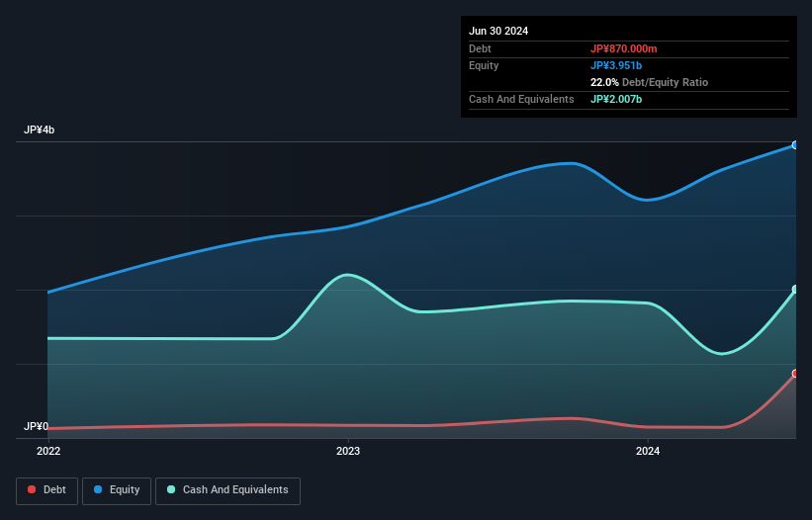The height and width of the screenshot is (520, 812).
Task: Click the JP¥0 y-axis label
Action: click(36, 426)
